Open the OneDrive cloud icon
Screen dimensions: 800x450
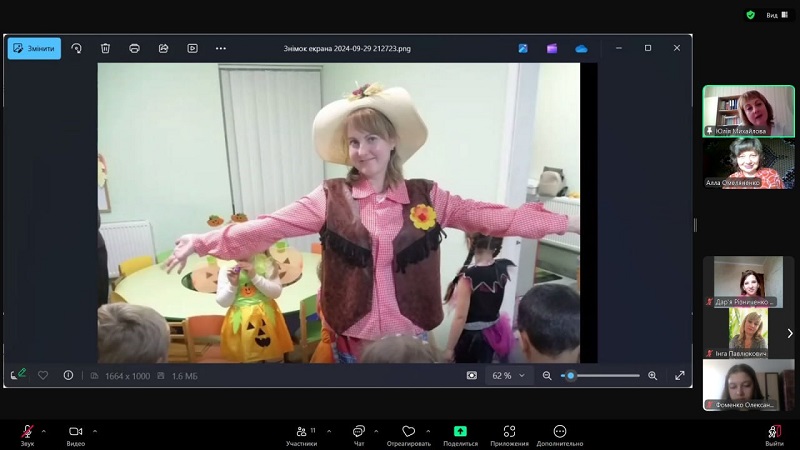tap(581, 49)
